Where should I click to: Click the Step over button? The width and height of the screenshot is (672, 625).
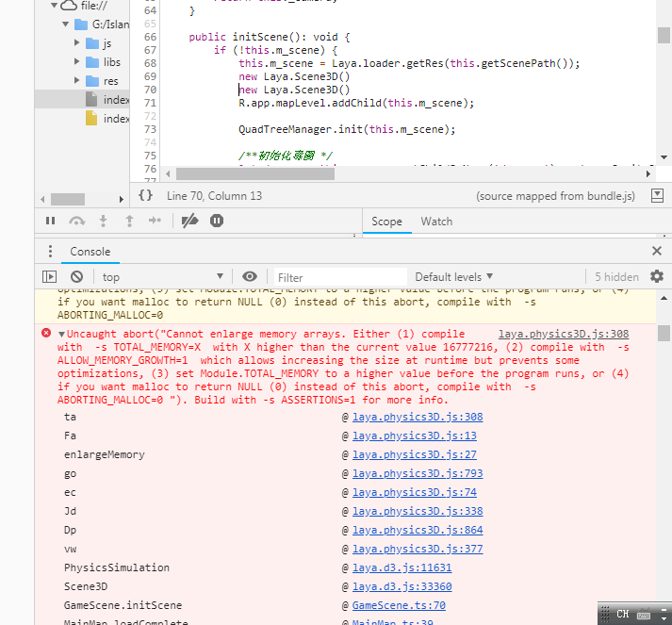[77, 221]
